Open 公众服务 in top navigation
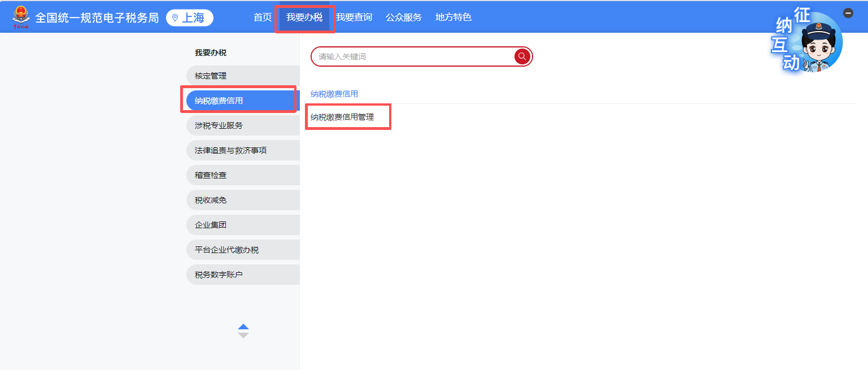This screenshot has width=868, height=370. pos(404,18)
